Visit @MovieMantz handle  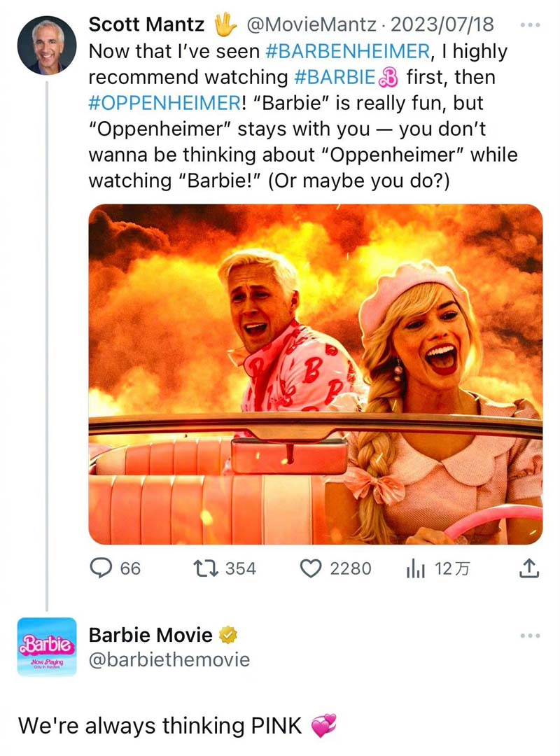click(x=311, y=24)
